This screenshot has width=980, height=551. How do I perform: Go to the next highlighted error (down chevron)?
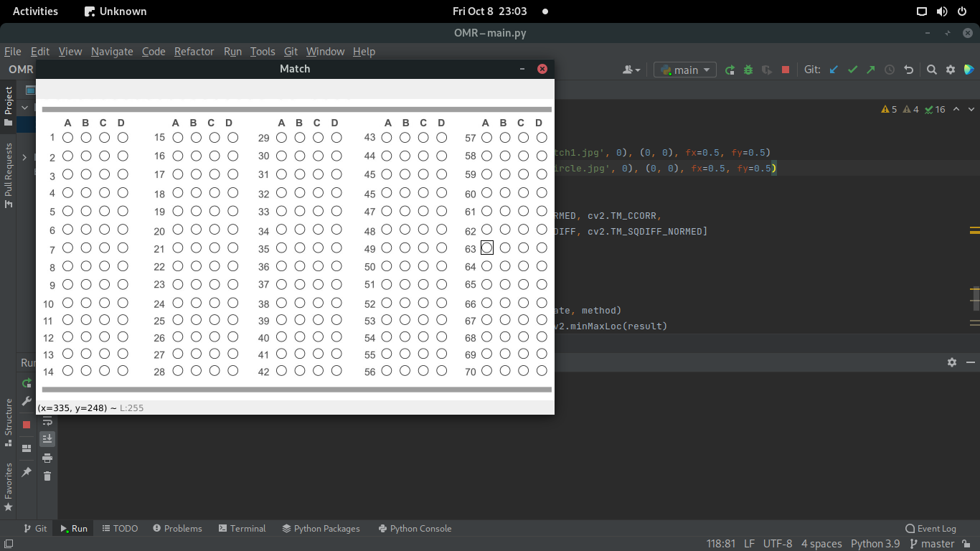971,109
